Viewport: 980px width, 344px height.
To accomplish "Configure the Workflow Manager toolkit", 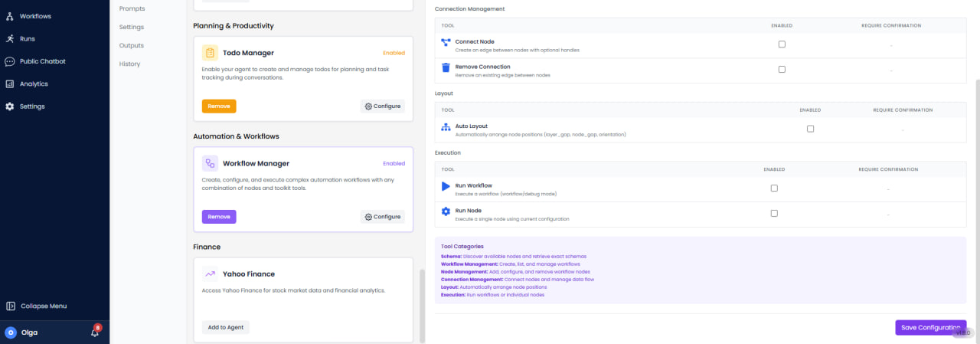I will 383,217.
